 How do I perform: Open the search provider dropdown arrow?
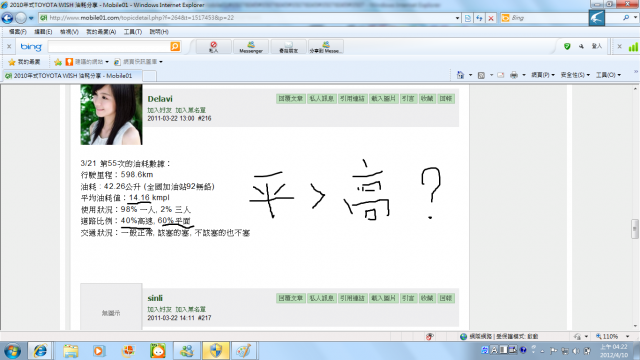[635, 18]
